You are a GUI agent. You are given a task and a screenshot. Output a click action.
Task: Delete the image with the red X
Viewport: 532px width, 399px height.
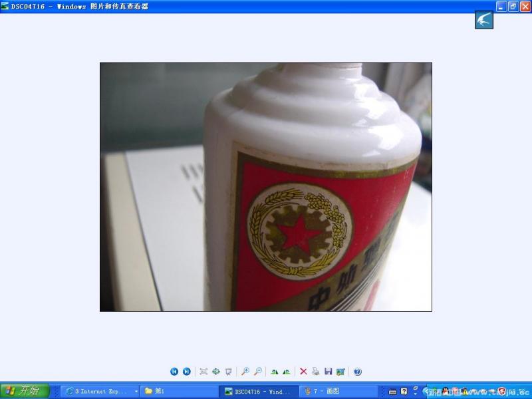303,372
